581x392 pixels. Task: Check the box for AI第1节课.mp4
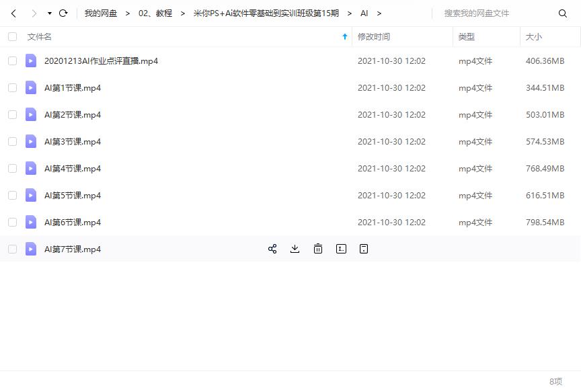tap(13, 88)
